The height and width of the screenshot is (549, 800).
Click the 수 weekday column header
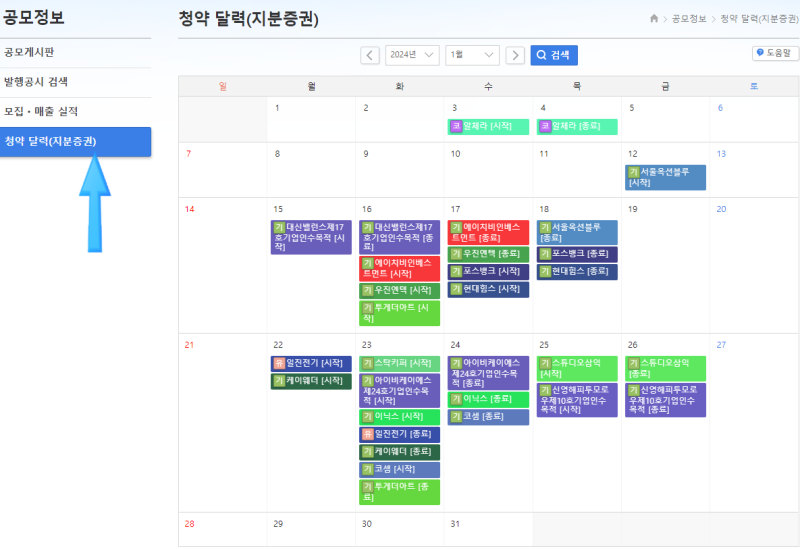point(488,87)
